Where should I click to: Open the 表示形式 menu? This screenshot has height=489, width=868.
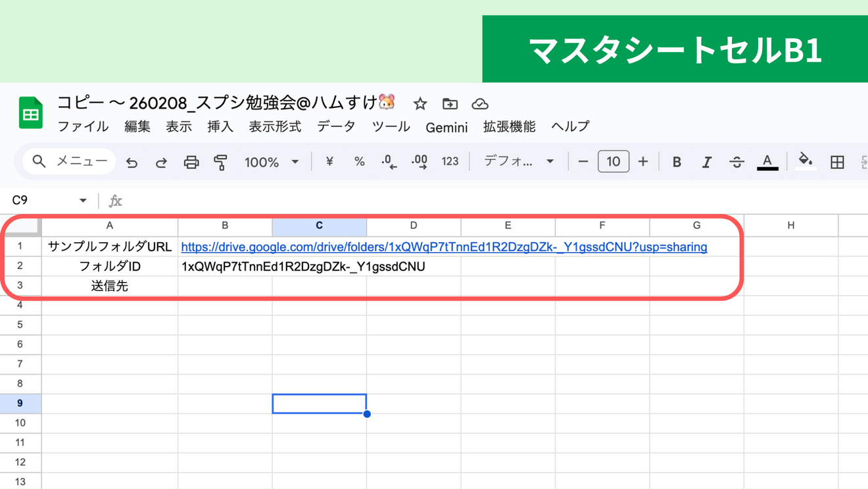(275, 127)
